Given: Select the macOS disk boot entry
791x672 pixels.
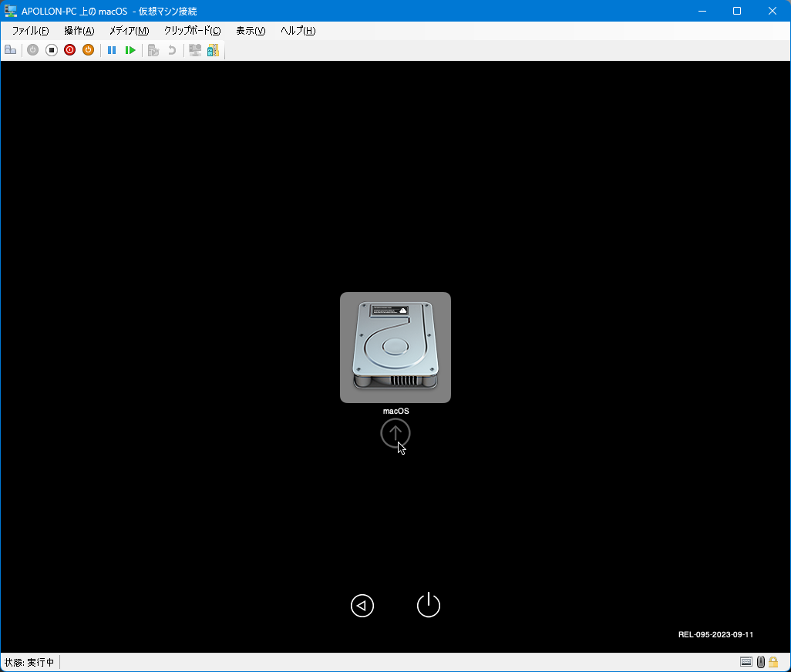Looking at the screenshot, I should point(395,348).
